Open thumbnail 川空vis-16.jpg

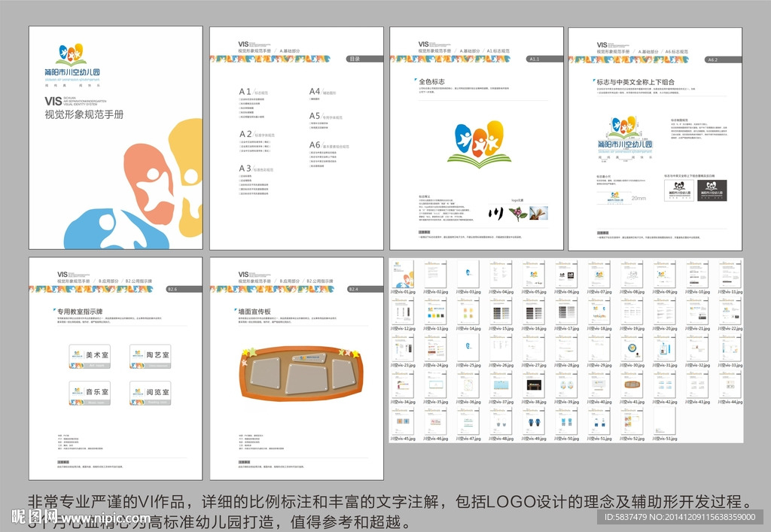534,311
